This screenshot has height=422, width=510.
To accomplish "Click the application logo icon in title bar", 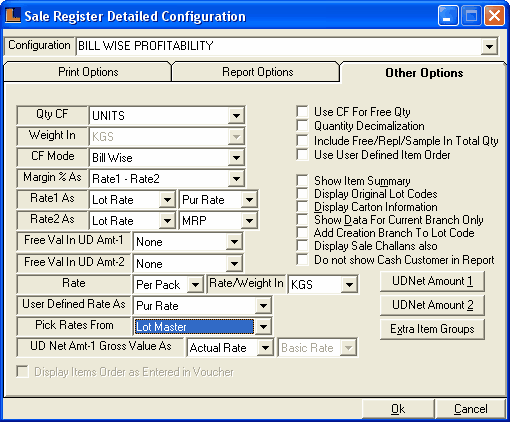I will coord(13,16).
